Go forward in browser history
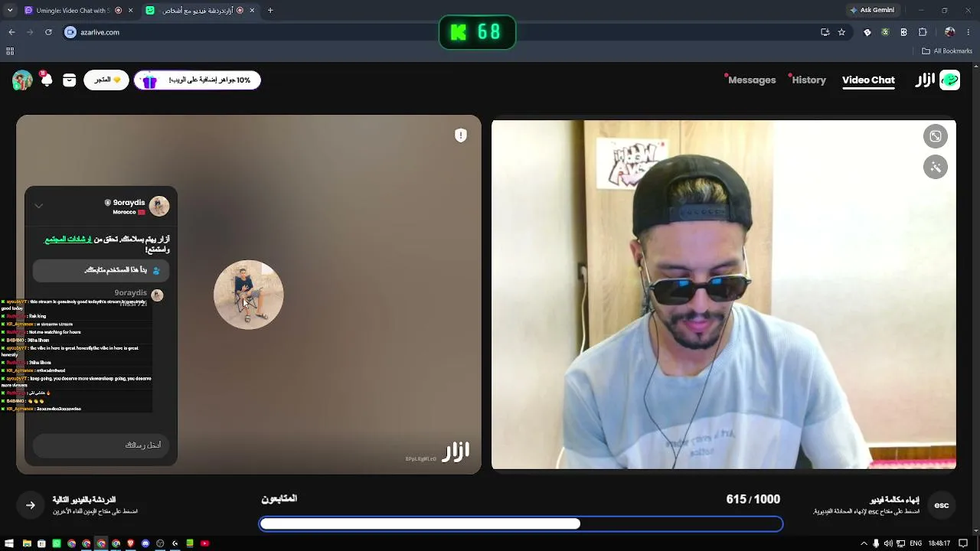980x551 pixels. pos(30,32)
